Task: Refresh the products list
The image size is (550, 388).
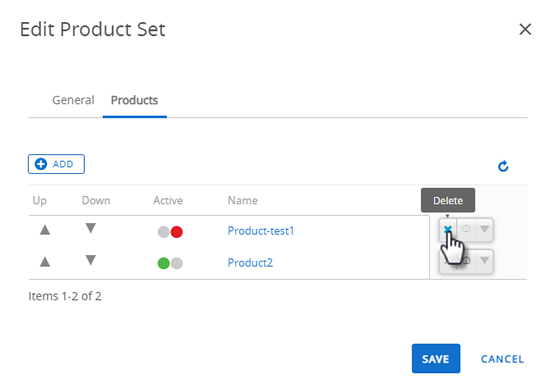Action: point(503,166)
